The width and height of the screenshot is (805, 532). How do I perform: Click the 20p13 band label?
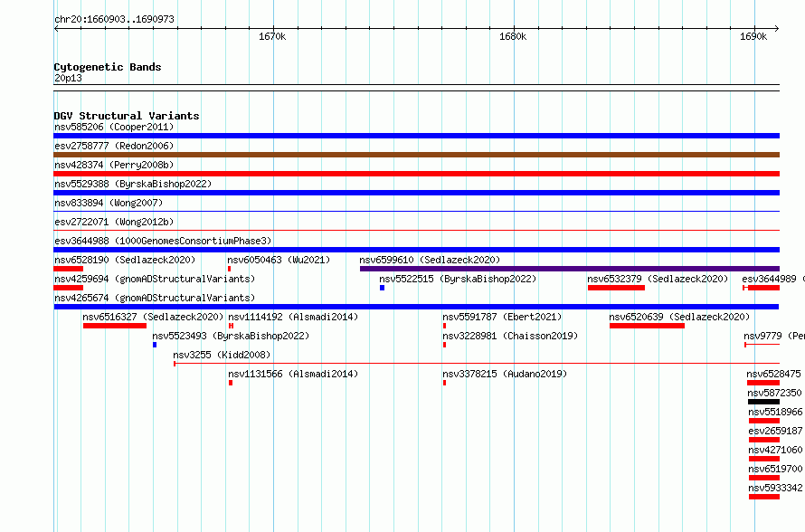point(68,78)
